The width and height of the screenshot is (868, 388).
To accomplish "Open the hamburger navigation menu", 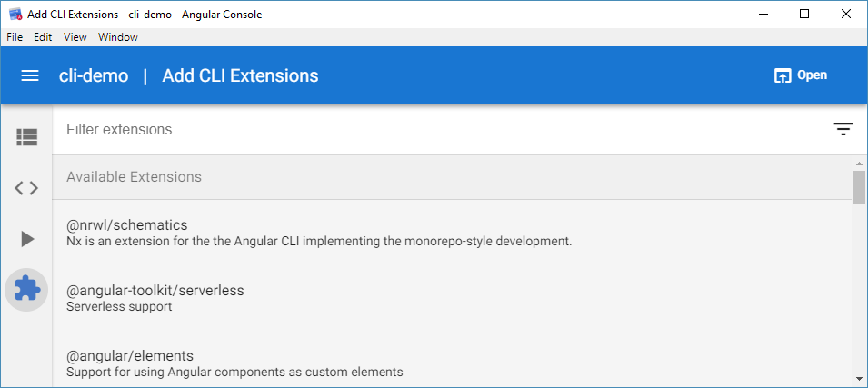I will coord(30,75).
